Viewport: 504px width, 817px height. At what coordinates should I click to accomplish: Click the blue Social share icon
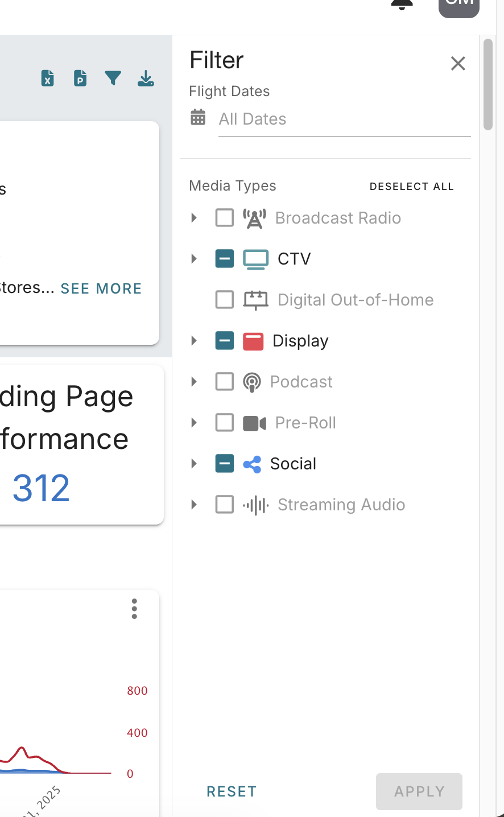[x=252, y=464]
